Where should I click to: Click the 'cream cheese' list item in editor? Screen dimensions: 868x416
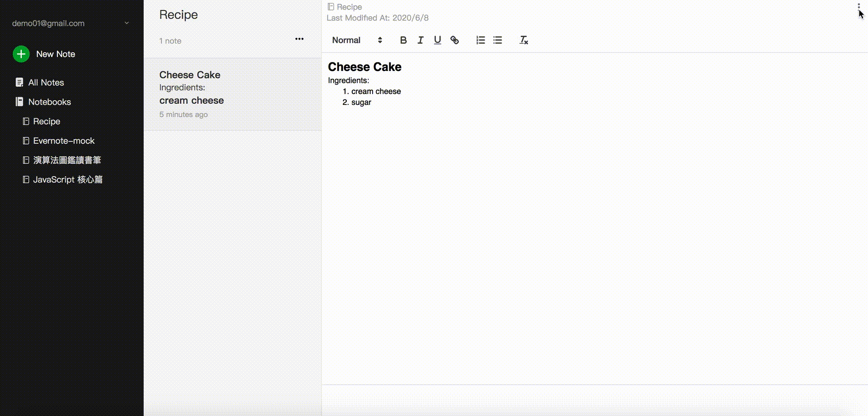coord(376,91)
